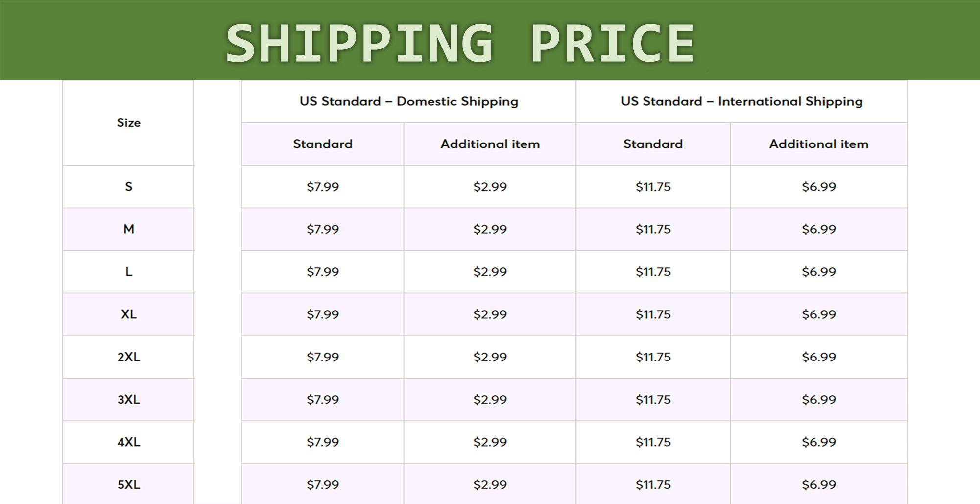Select the domestic Standard sub-header
The image size is (980, 504).
tap(323, 144)
